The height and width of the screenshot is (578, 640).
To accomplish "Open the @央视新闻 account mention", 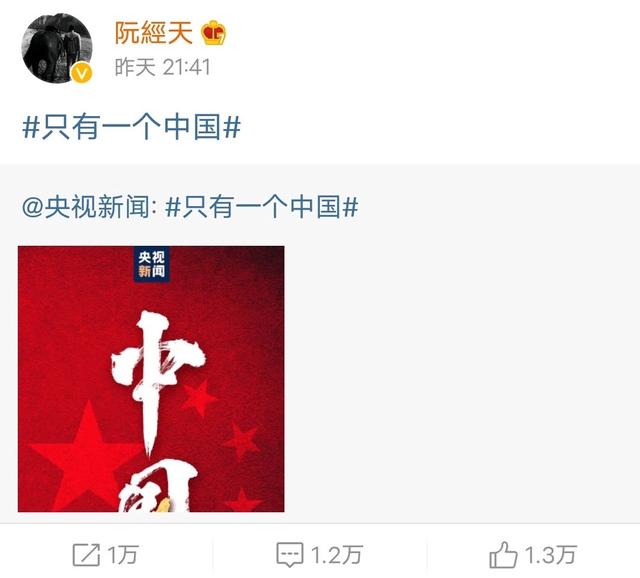I will click(89, 207).
